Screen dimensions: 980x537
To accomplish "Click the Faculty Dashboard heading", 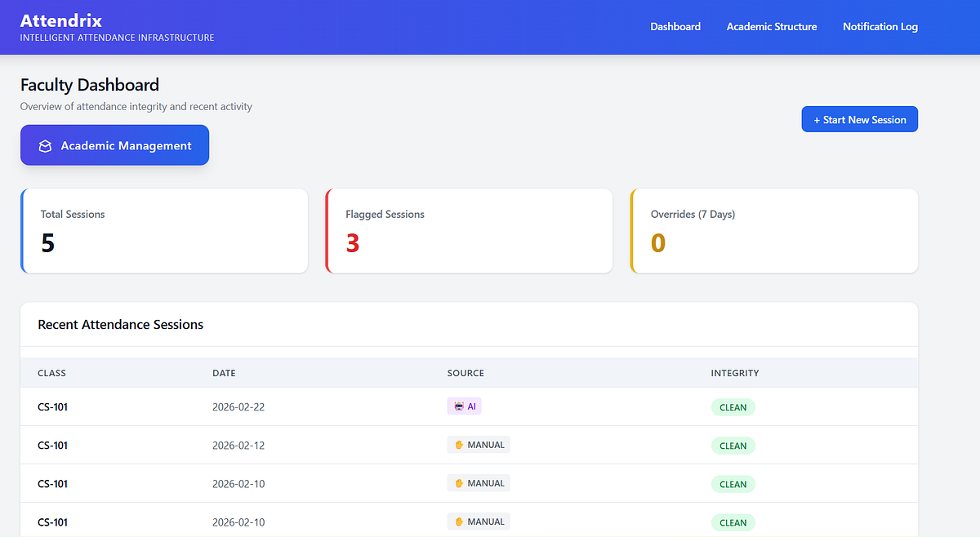I will click(x=90, y=85).
